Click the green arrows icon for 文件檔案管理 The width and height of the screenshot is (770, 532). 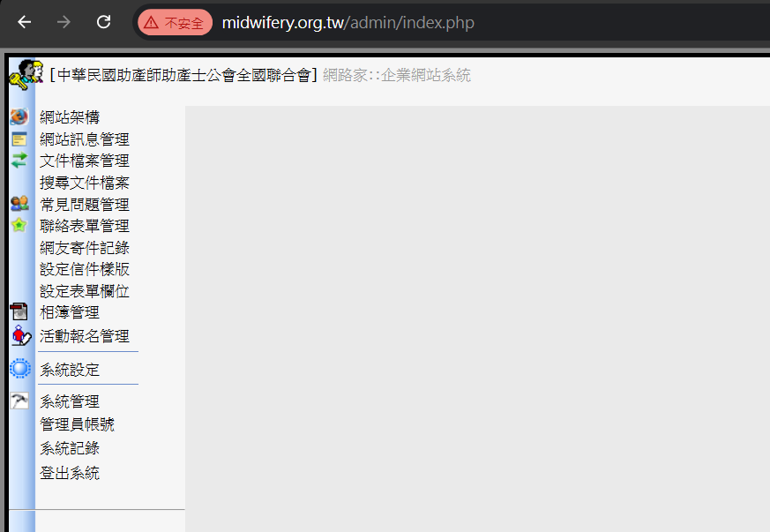coord(19,161)
